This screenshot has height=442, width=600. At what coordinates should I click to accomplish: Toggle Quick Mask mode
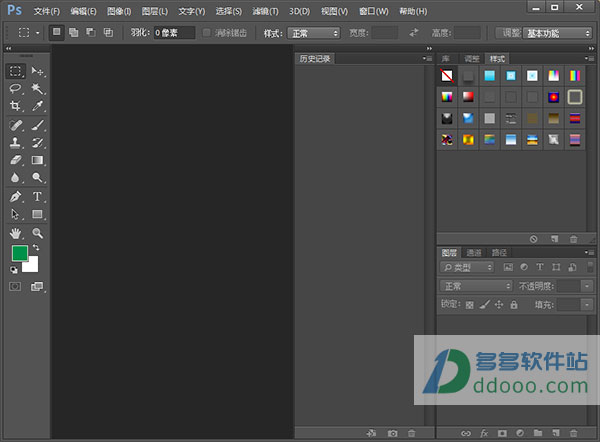click(x=15, y=286)
